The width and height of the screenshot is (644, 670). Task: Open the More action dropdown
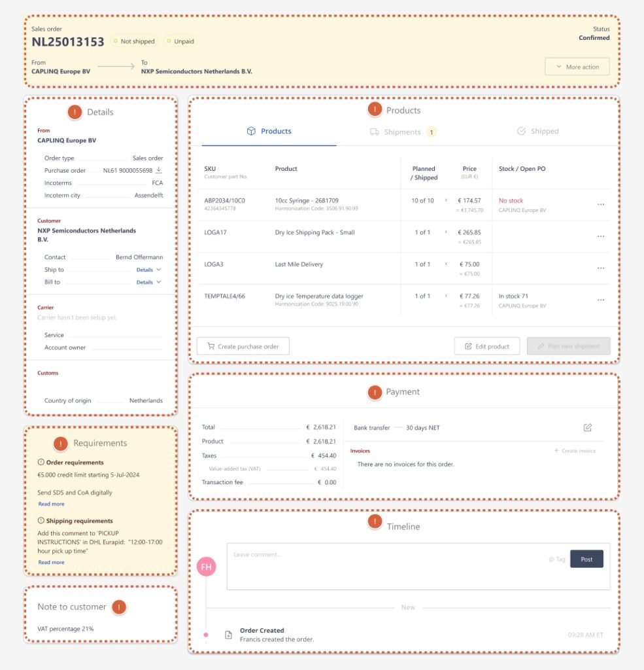(577, 67)
